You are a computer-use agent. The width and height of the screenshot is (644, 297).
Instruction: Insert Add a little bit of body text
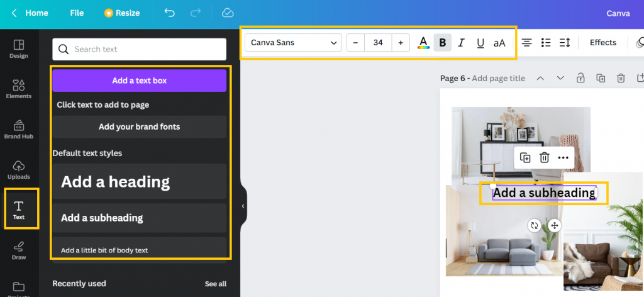pos(139,250)
